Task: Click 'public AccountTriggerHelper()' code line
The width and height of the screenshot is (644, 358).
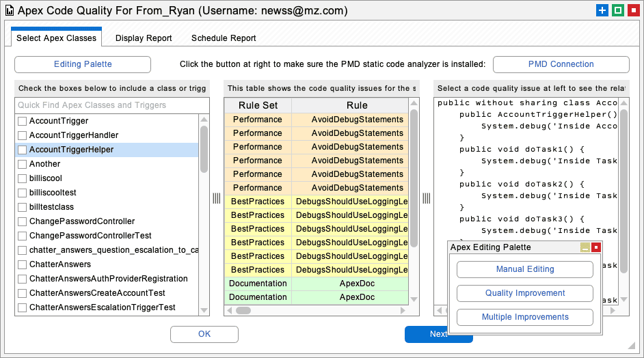Action: 538,115
